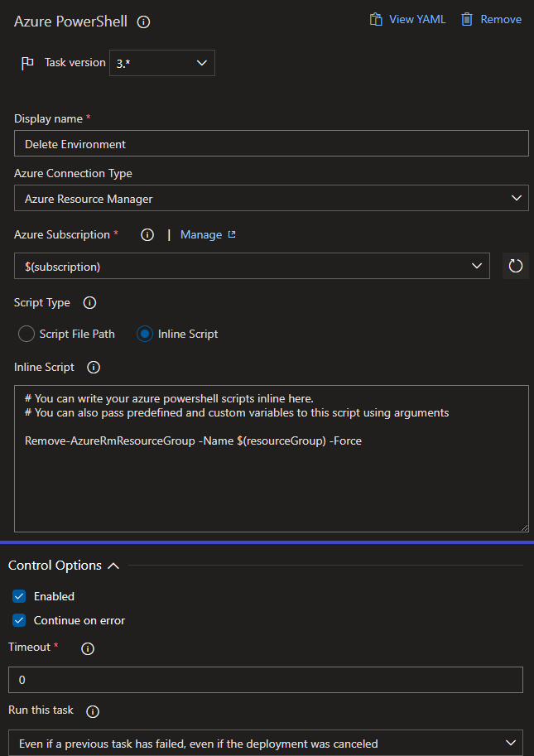Select the Script File Path radio button

click(26, 334)
